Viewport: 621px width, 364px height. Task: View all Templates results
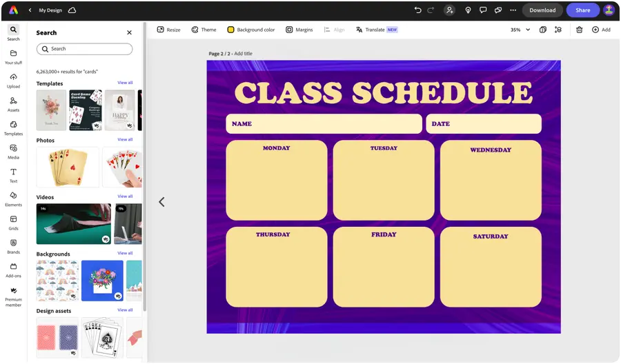pos(125,83)
